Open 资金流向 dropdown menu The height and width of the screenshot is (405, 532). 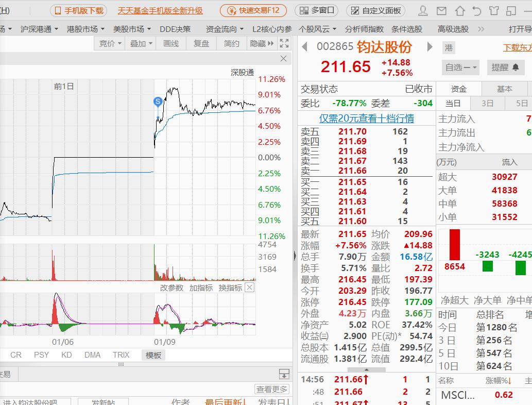pyautogui.click(x=225, y=29)
